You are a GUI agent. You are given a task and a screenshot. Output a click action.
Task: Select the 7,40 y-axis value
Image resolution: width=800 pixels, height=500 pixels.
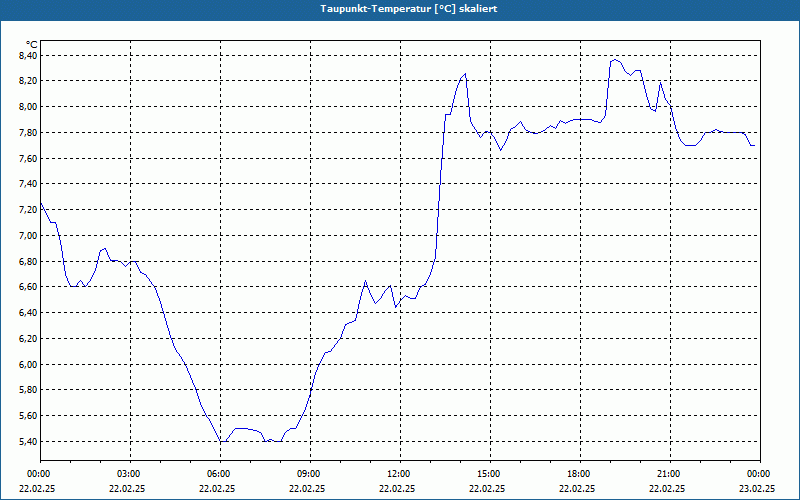[x=28, y=184]
